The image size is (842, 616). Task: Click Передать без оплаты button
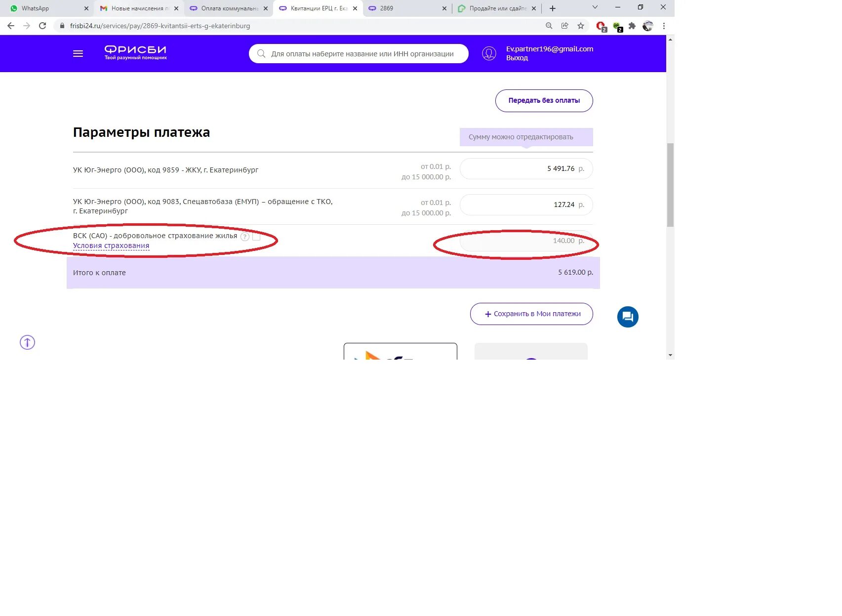(544, 101)
